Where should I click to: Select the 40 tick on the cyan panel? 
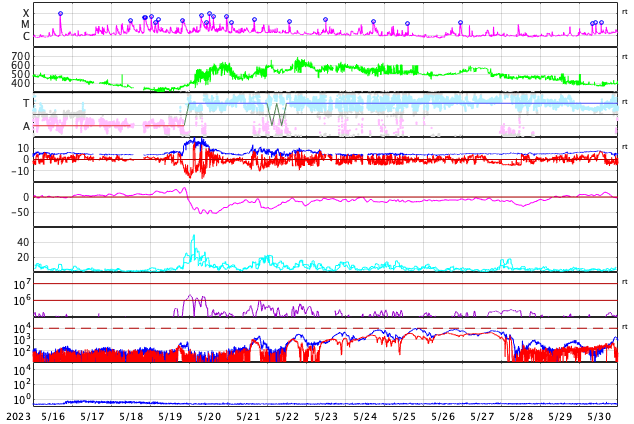point(24,242)
